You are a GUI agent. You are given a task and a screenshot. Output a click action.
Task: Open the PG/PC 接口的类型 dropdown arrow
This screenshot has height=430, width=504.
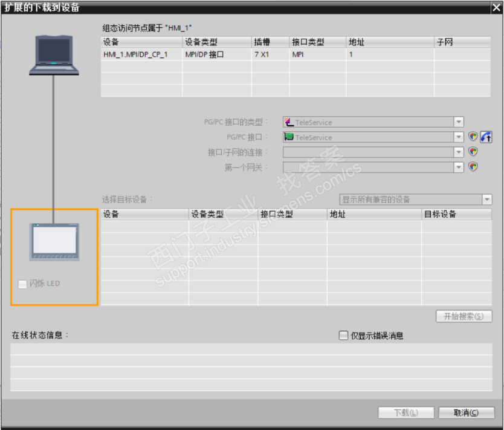(459, 122)
